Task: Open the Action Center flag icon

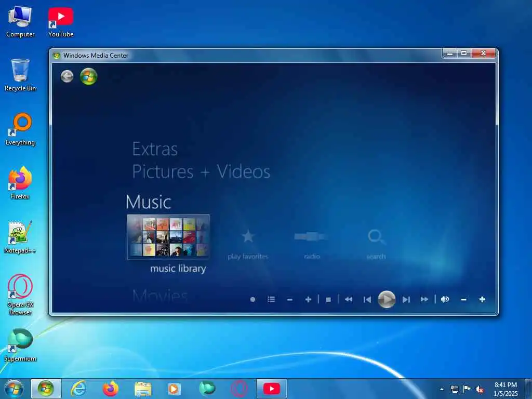Action: (467, 389)
